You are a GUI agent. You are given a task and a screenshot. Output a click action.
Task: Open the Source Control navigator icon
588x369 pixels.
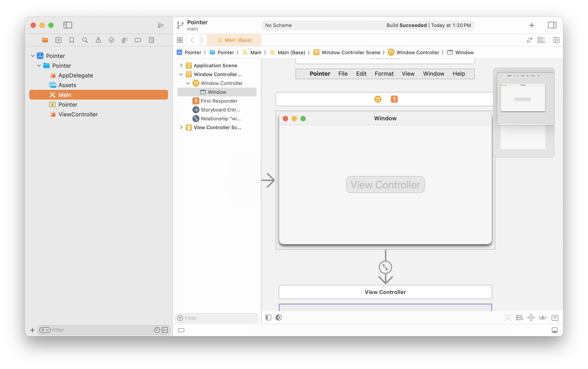click(58, 40)
